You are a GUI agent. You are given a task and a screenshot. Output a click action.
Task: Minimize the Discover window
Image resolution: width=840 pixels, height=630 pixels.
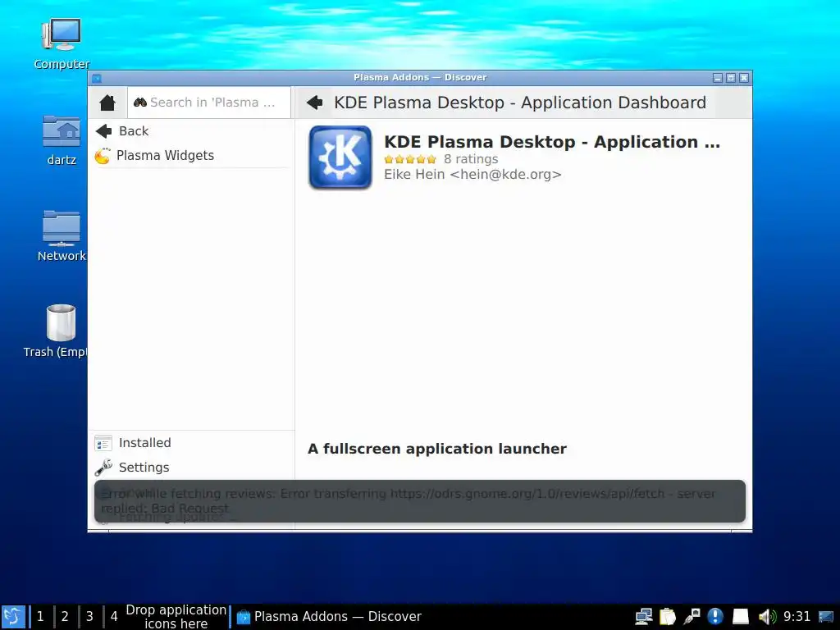click(x=718, y=78)
